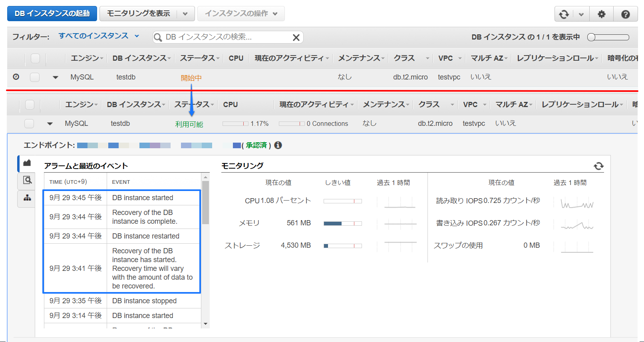
Task: Open the インスタンスの操作 dropdown
Action: click(241, 14)
